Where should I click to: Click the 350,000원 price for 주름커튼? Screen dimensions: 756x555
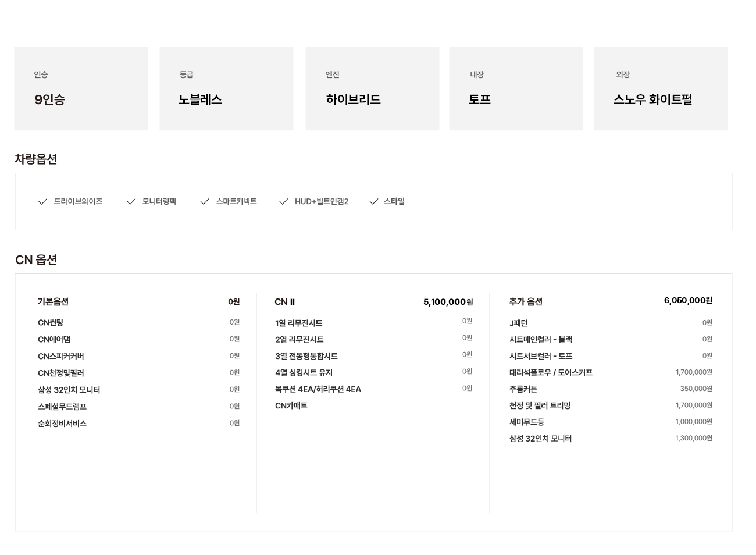[x=696, y=389]
